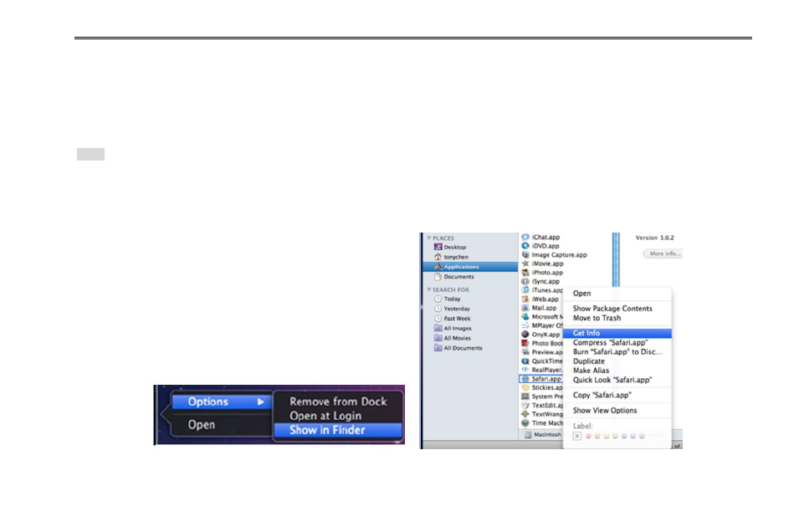This screenshot has width=799, height=532.
Task: Choose Get Info in context menu
Action: 617,333
